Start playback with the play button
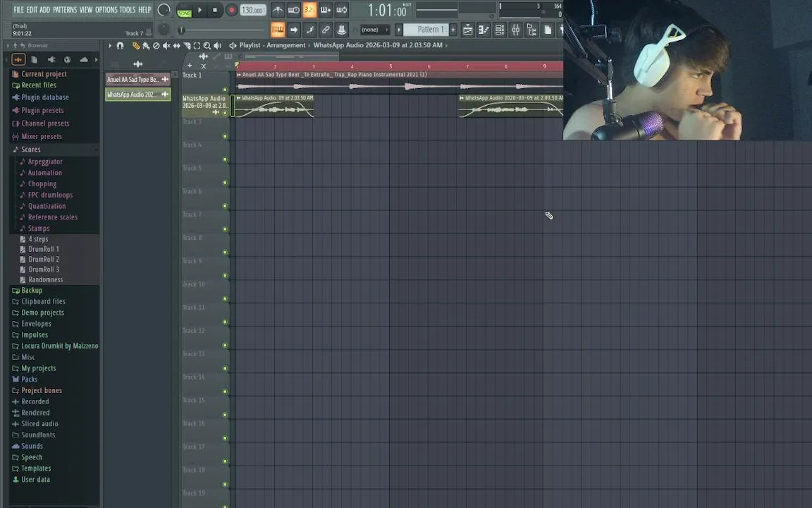Viewport: 812px width, 508px height. point(200,10)
